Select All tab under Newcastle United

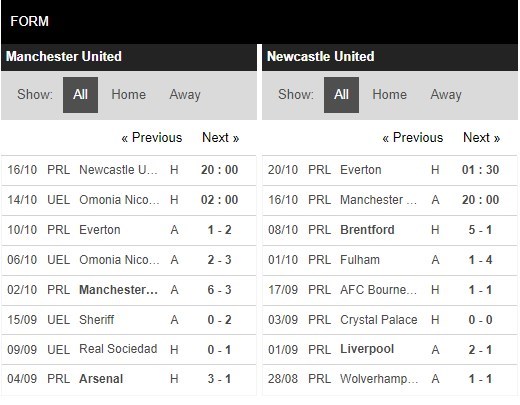coord(341,95)
